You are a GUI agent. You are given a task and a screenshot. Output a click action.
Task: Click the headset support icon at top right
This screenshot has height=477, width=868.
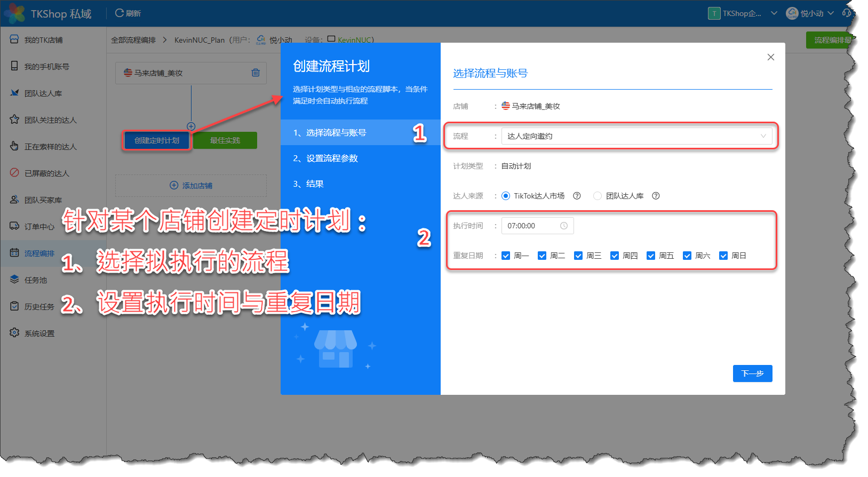click(x=847, y=13)
